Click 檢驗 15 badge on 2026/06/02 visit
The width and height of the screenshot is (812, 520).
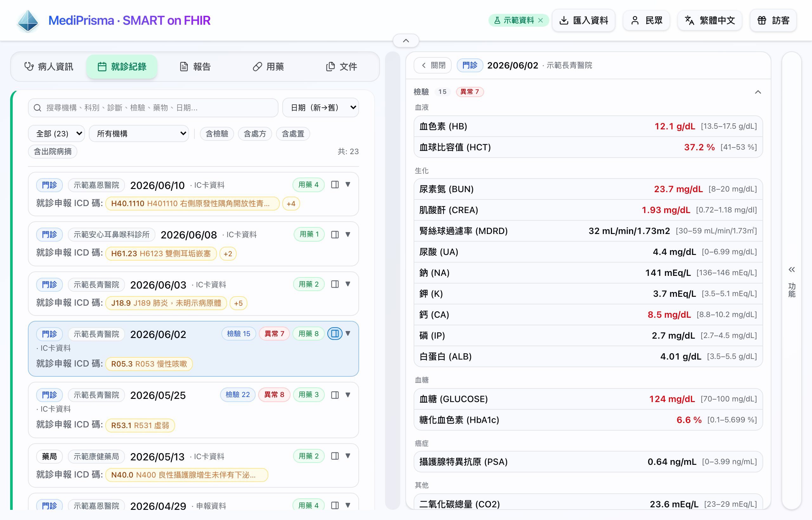point(239,334)
